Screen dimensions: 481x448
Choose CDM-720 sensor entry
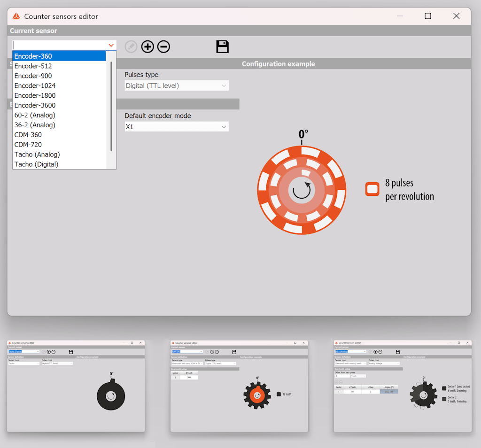(59, 145)
